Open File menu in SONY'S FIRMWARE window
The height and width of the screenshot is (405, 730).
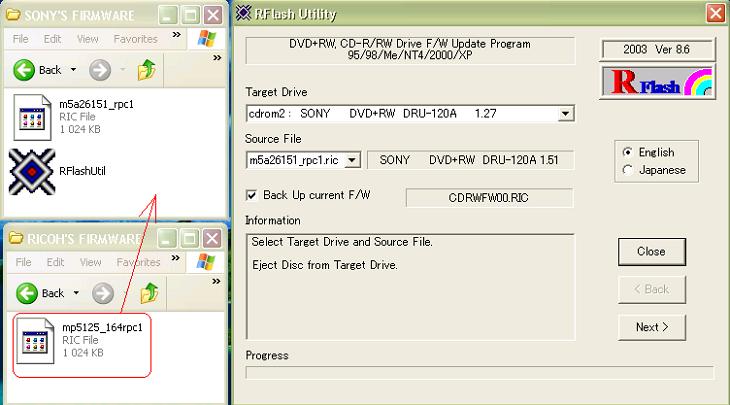[x=20, y=39]
